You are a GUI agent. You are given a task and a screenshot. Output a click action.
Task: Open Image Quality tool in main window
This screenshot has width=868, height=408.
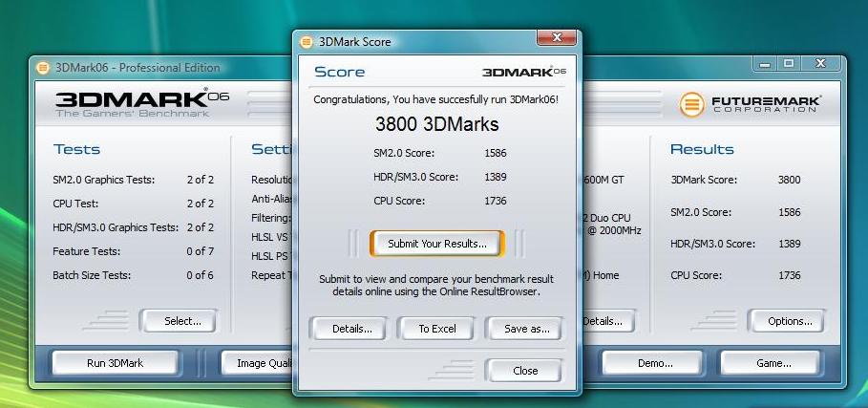[x=258, y=363]
